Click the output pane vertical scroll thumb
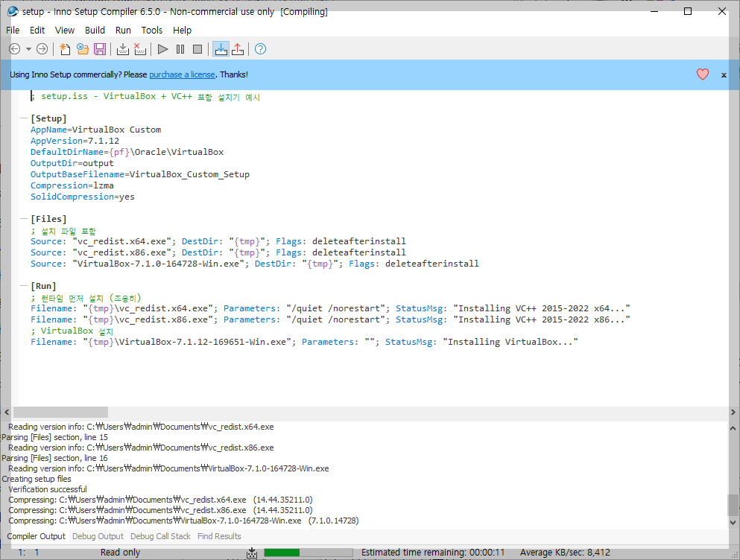The image size is (740, 560). coord(733,506)
